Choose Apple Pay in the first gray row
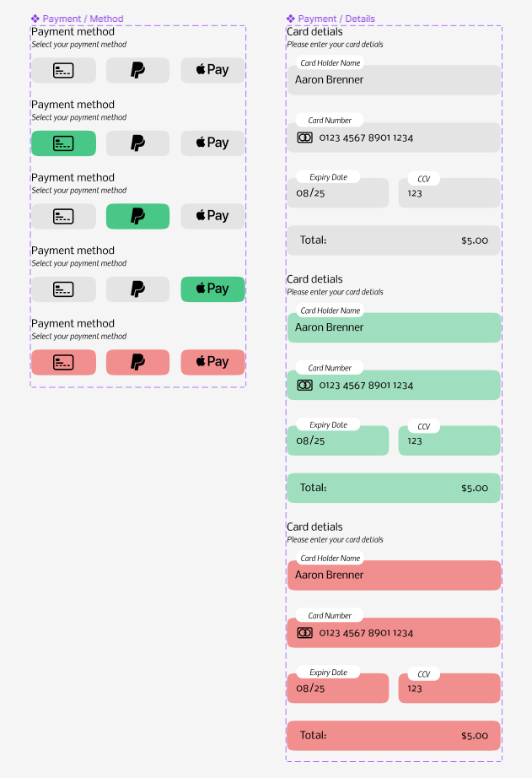The width and height of the screenshot is (532, 778). click(x=212, y=70)
